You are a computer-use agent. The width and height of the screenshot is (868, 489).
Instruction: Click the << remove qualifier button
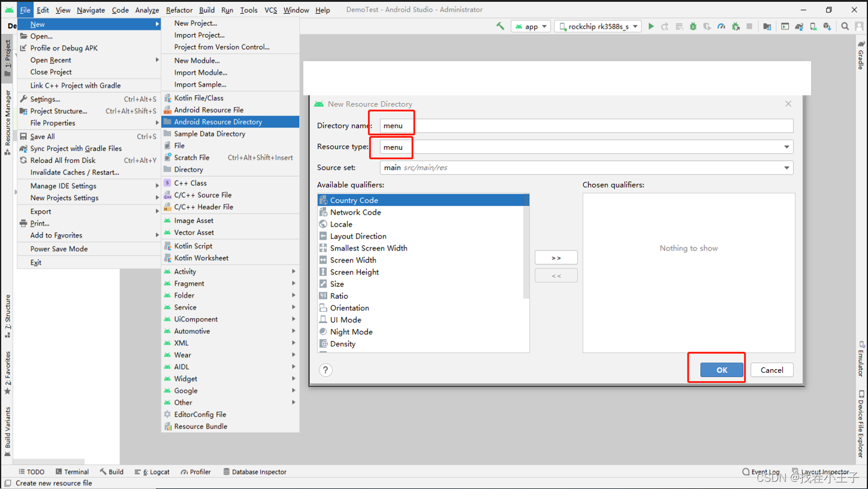pyautogui.click(x=556, y=276)
